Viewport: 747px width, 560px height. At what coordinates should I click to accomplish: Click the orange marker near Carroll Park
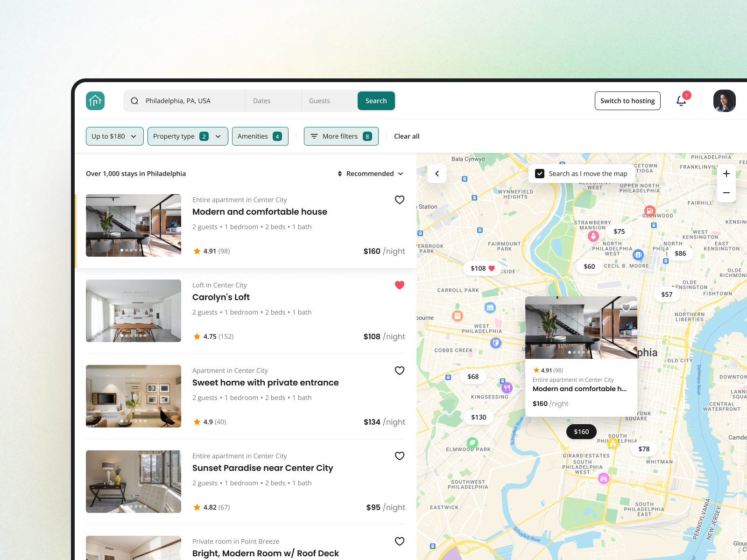[x=458, y=316]
